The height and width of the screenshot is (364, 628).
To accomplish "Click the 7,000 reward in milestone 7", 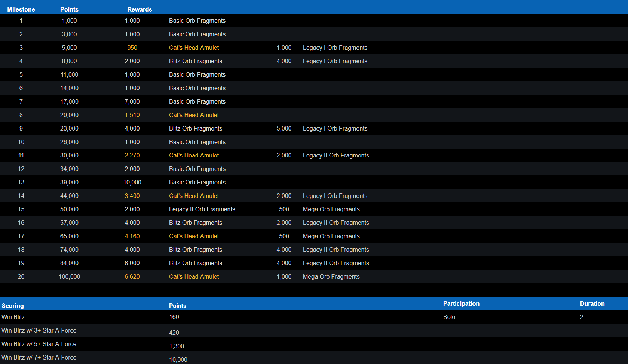I will click(x=132, y=101).
